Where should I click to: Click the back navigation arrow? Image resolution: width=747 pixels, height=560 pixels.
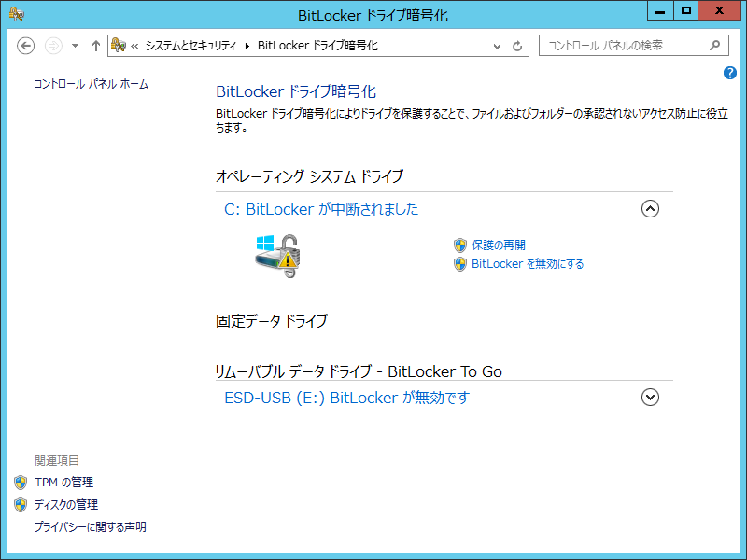point(26,46)
